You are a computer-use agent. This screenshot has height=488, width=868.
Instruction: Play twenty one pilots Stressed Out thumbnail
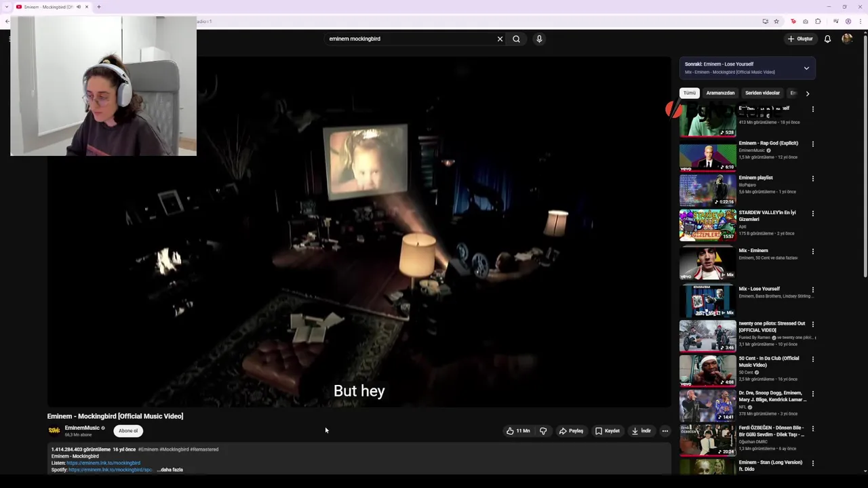point(707,336)
